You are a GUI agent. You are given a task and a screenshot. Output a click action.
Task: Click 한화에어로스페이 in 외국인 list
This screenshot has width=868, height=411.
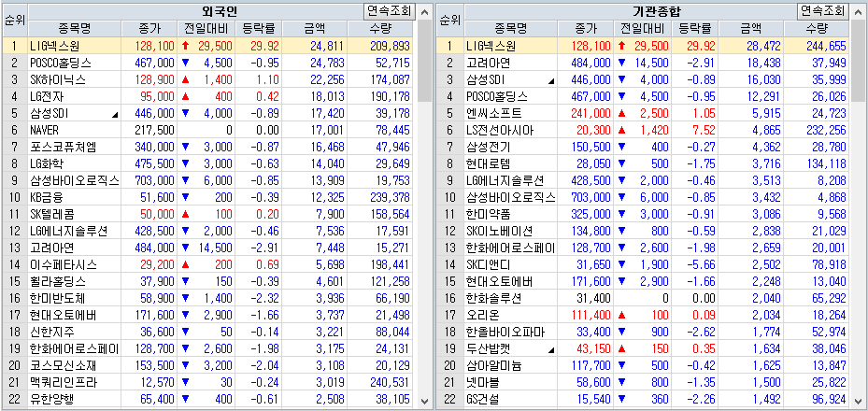pyautogui.click(x=74, y=349)
